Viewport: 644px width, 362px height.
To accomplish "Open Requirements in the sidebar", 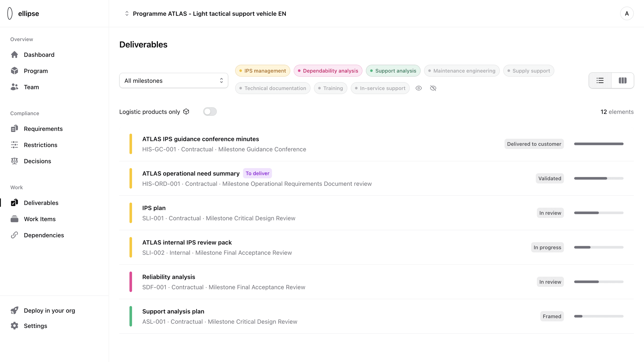I will [x=43, y=129].
